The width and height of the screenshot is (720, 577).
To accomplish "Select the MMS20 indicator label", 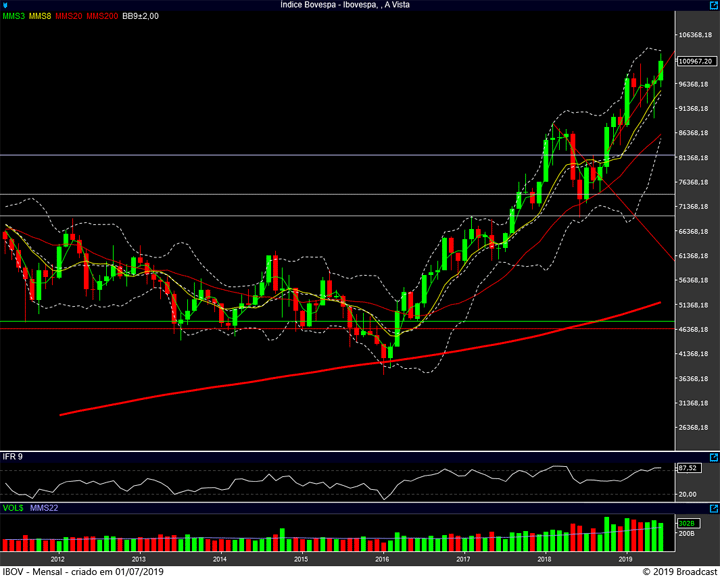I will tap(69, 16).
